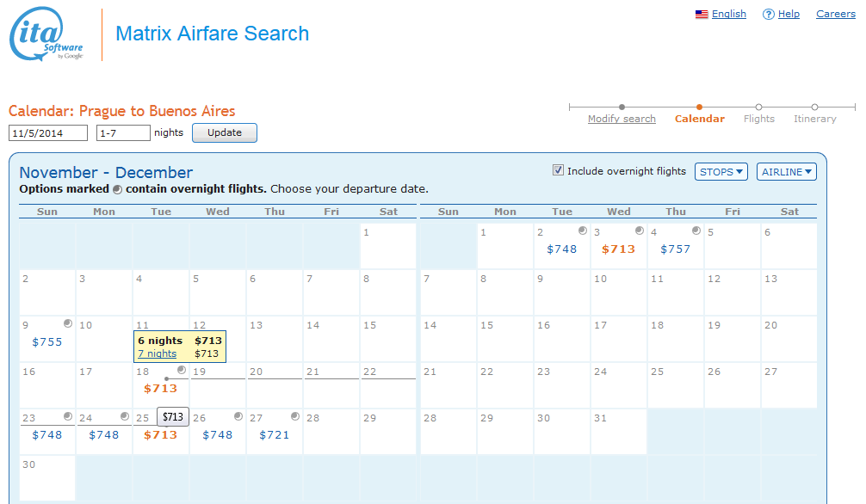Open the AIRLINE filter dropdown
The image size is (866, 504).
(x=787, y=172)
